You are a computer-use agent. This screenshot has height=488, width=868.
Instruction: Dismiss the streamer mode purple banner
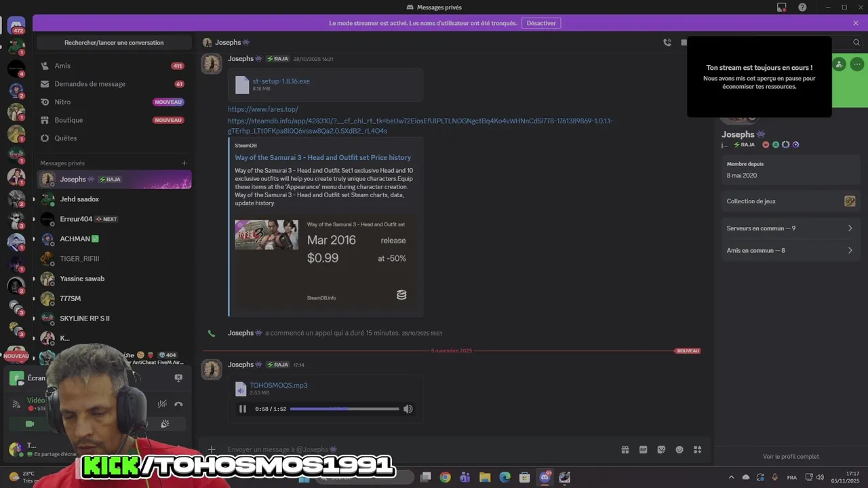click(x=856, y=23)
